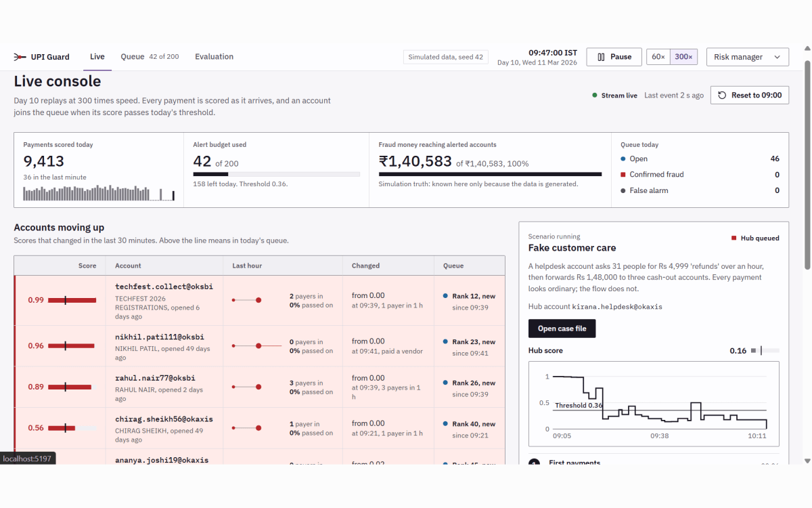Click the blue Open queue legend dot

coord(623,158)
